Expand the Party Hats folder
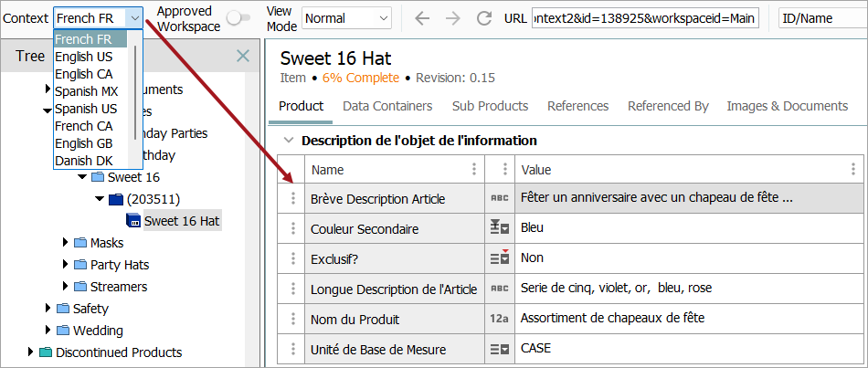 (x=65, y=265)
